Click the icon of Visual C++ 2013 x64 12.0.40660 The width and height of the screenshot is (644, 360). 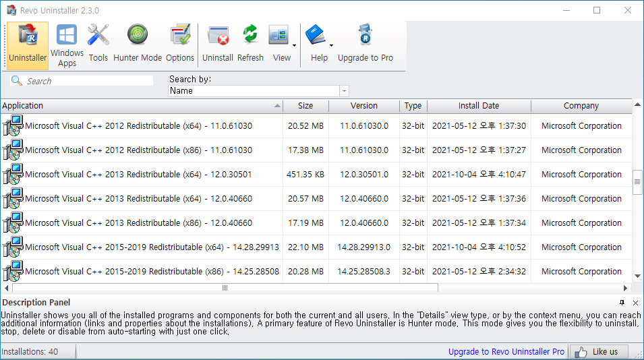(x=13, y=198)
